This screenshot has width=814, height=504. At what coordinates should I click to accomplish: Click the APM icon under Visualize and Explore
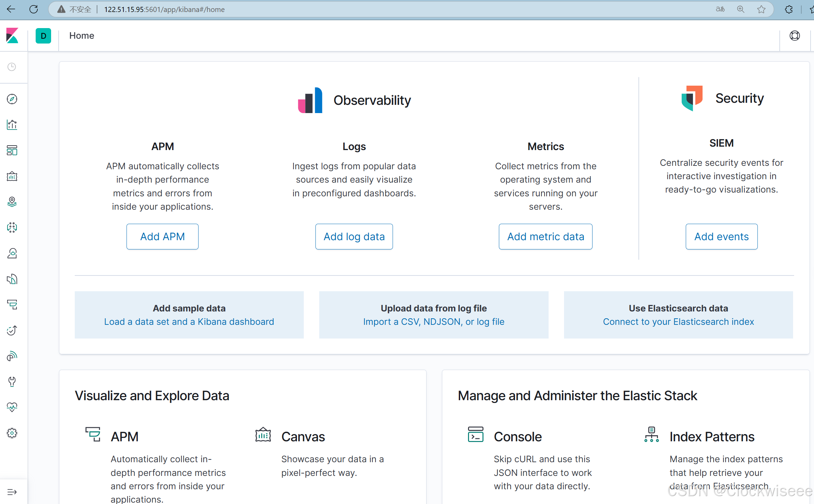pyautogui.click(x=93, y=434)
